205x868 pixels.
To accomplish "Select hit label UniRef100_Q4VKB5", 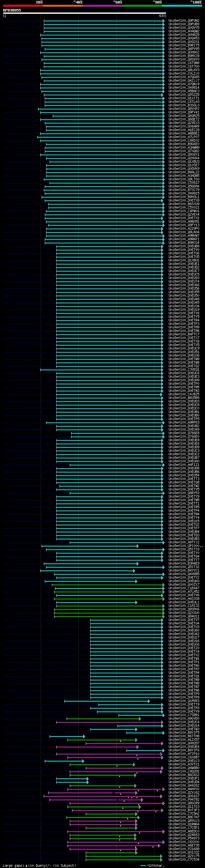I will coord(184,574).
